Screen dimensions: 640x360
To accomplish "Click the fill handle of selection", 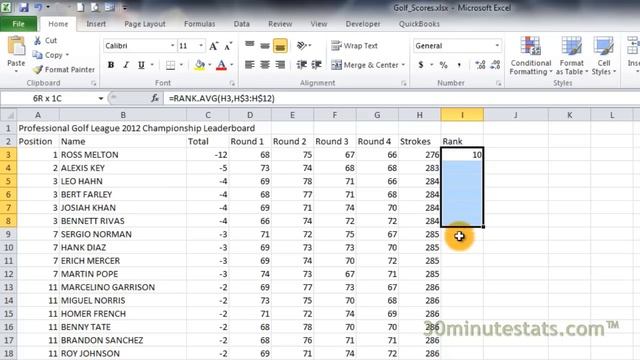I will coord(483,227).
